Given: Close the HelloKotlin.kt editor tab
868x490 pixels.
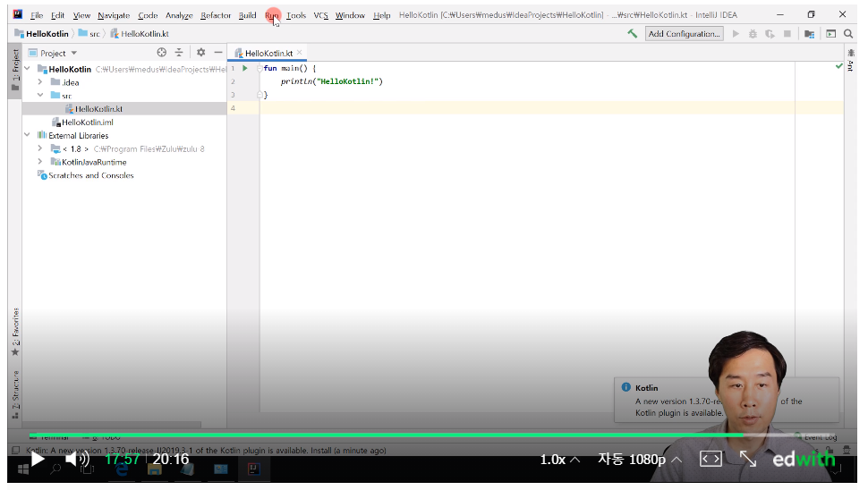Looking at the screenshot, I should 300,53.
